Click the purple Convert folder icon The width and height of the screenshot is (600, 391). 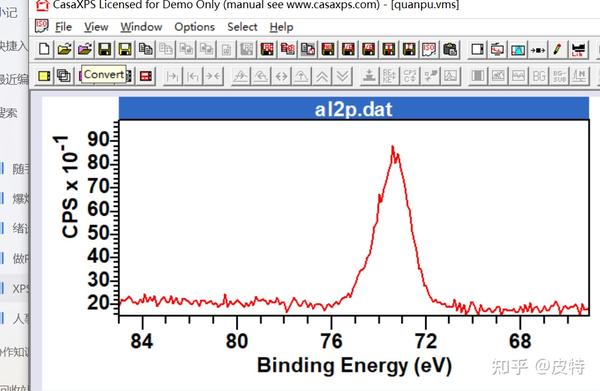point(85,49)
